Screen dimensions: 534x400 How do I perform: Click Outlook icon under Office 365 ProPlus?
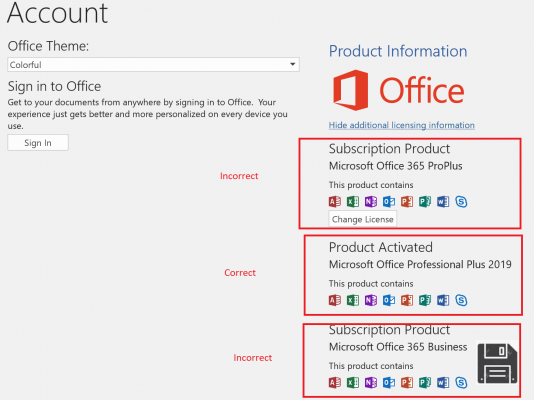389,202
